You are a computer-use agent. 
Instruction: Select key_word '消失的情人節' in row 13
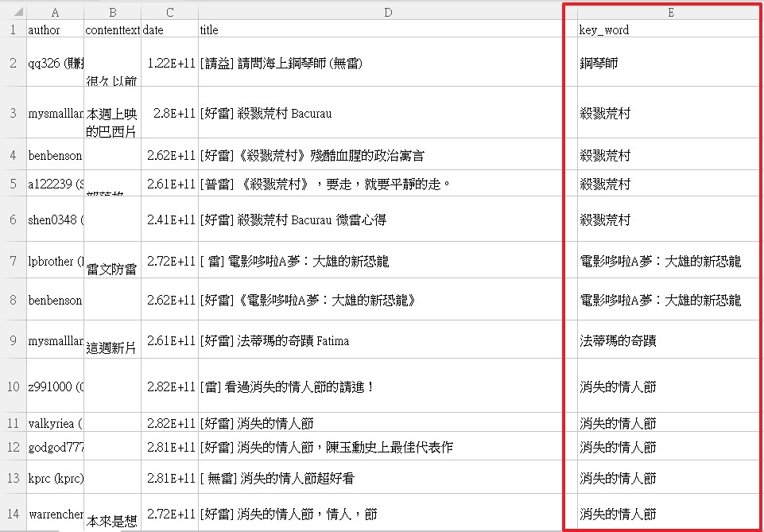point(670,477)
